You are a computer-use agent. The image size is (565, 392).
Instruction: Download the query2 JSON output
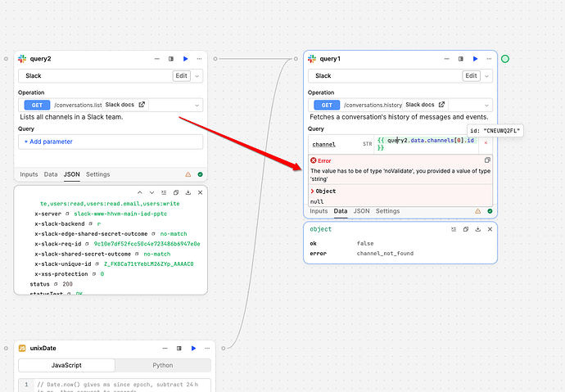(x=188, y=192)
